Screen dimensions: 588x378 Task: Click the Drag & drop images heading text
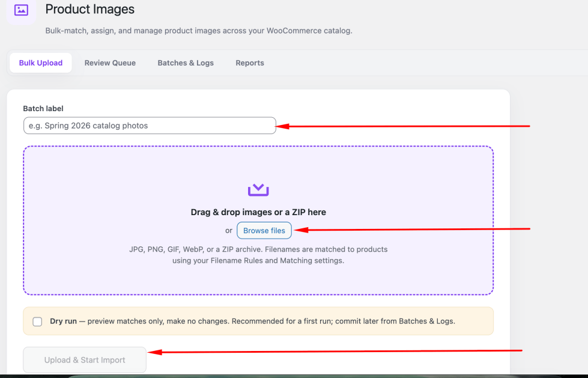coord(258,212)
